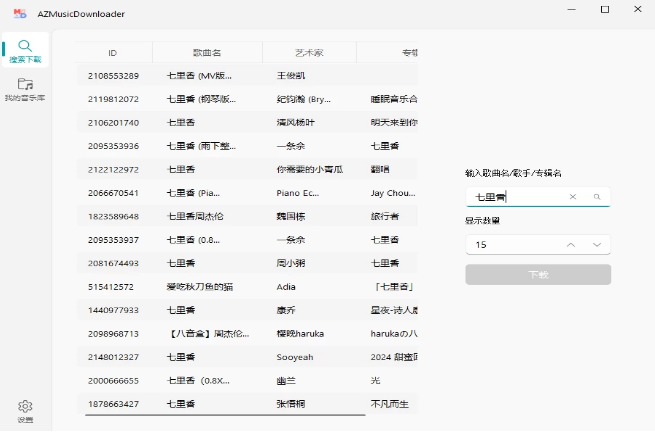Click album cell 不凡而生
Image resolution: width=655 pixels, height=433 pixels.
pos(389,404)
